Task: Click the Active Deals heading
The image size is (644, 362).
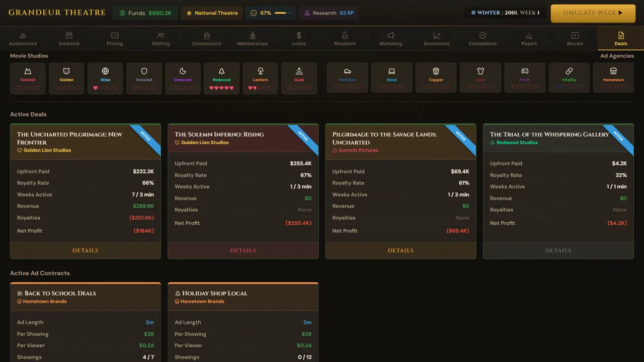Action: (x=28, y=114)
